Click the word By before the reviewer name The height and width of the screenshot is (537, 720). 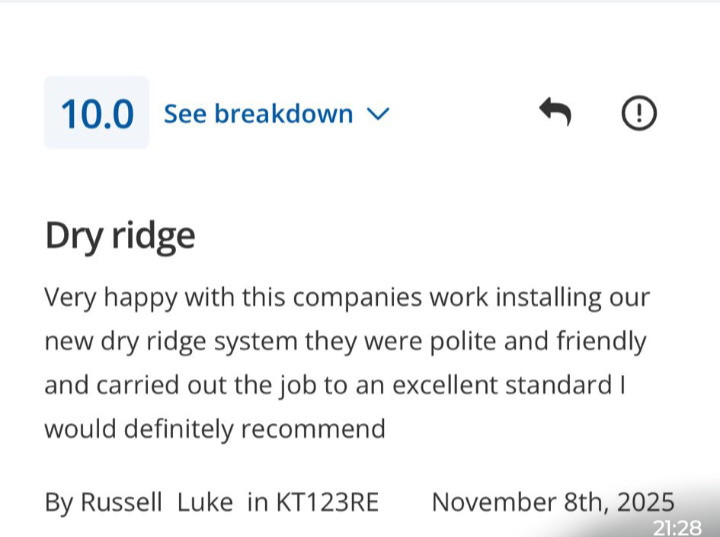(58, 502)
